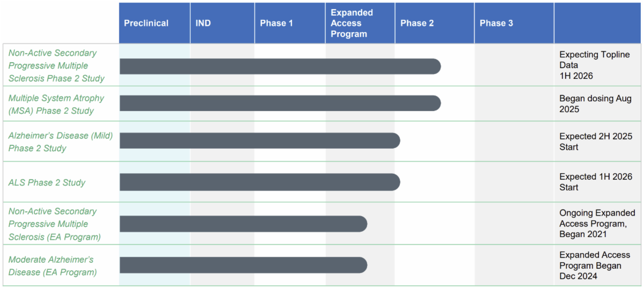Viewport: 644px width, 288px height.
Task: Select the Expanded Access Program column header
Action: [352, 23]
